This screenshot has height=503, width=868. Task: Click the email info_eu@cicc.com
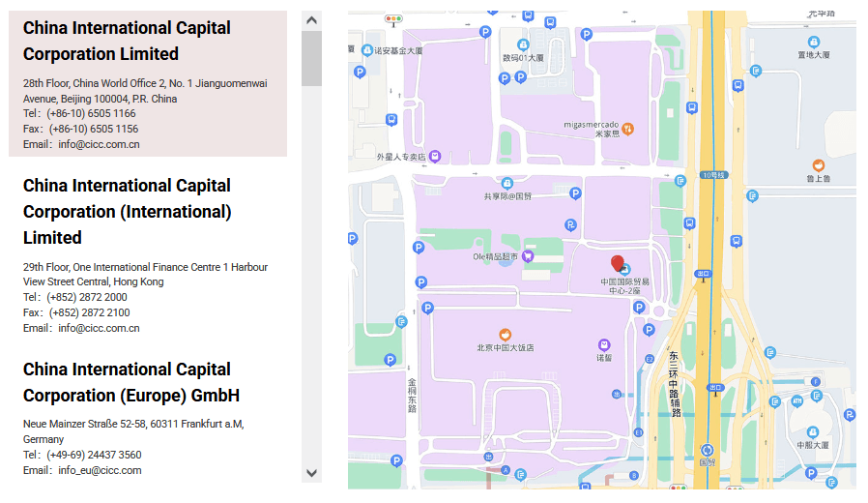[x=100, y=470]
